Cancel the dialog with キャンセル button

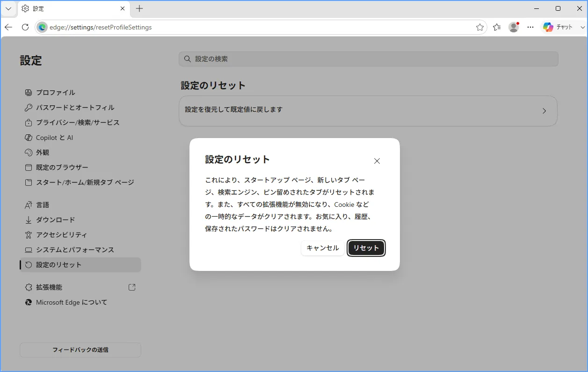(x=323, y=248)
